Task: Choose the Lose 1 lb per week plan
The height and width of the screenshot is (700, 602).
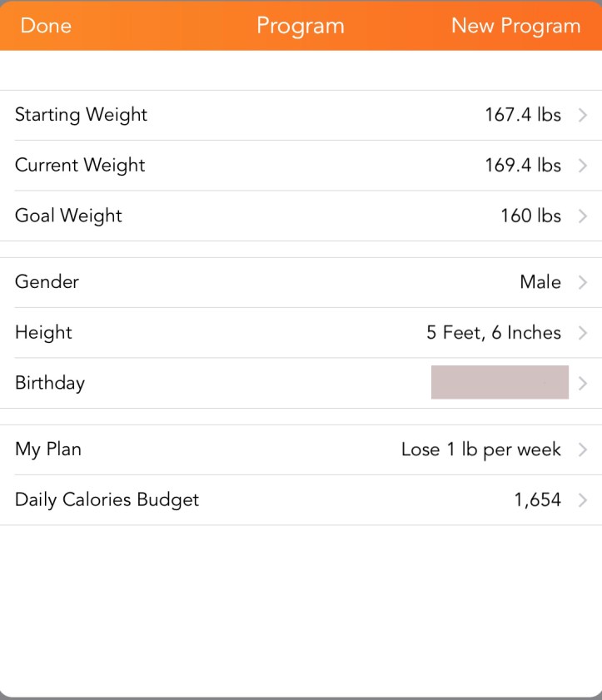Action: click(481, 449)
